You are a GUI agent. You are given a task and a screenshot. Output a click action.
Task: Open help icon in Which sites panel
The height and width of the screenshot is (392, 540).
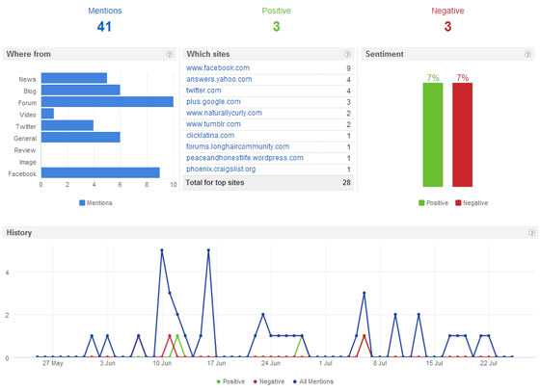[x=347, y=54]
